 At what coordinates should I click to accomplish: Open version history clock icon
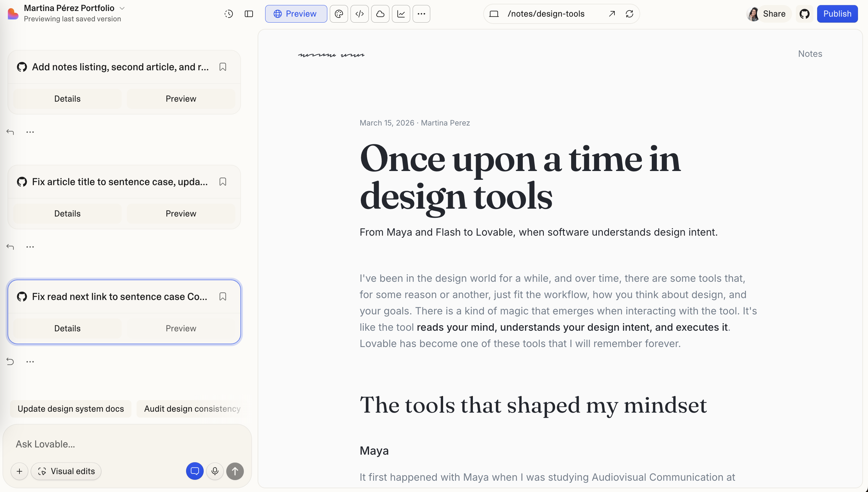pyautogui.click(x=229, y=14)
